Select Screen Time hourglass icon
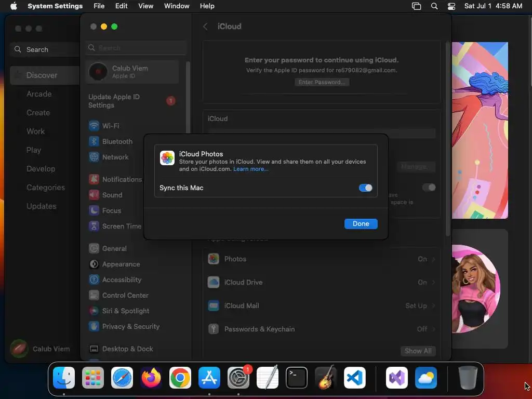The image size is (532, 399). 94,227
